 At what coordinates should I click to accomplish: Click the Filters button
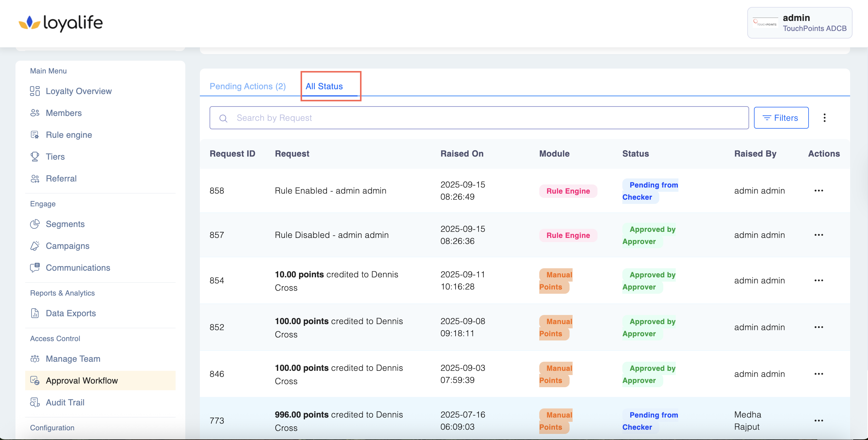(781, 118)
